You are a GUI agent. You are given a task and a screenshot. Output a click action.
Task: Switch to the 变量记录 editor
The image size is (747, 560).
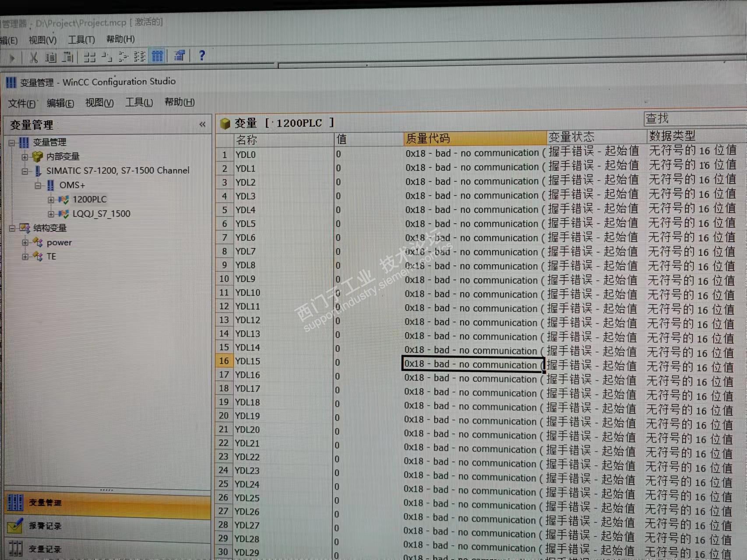click(108, 549)
